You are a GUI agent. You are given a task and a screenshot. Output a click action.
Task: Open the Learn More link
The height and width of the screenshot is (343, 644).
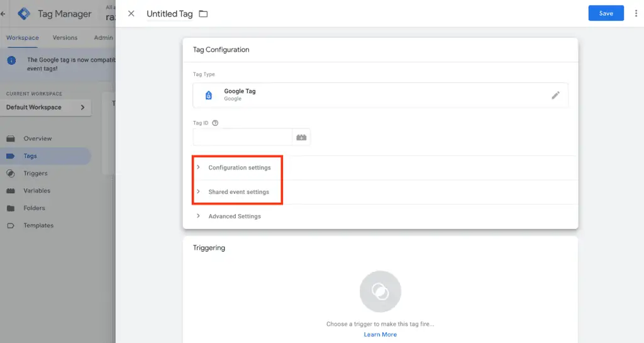coord(380,334)
